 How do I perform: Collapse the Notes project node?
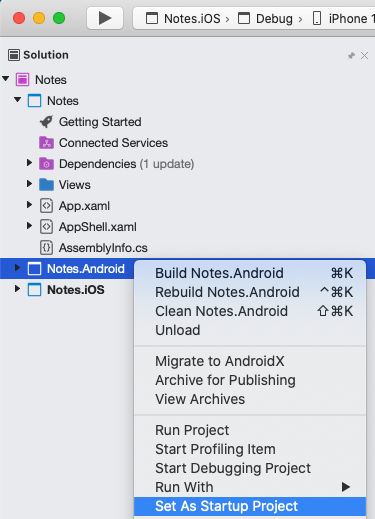(x=18, y=100)
